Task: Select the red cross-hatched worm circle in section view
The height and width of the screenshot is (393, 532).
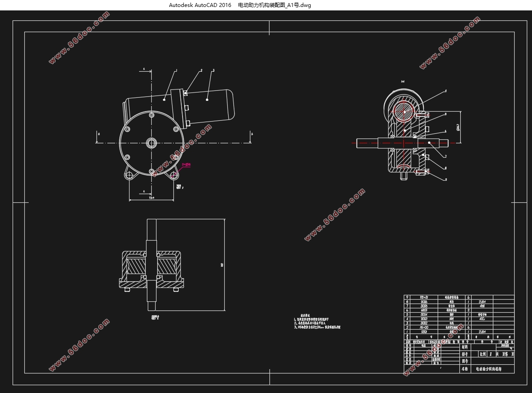Action: click(x=404, y=111)
